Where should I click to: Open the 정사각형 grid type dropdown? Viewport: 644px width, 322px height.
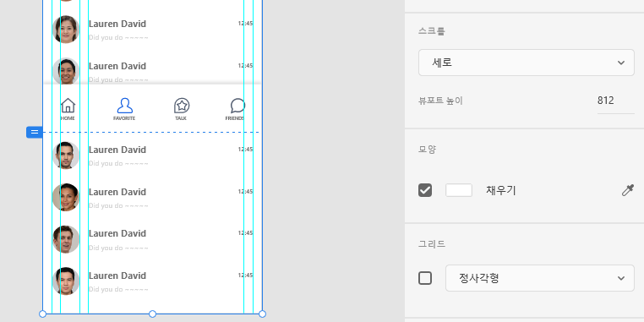[540, 278]
